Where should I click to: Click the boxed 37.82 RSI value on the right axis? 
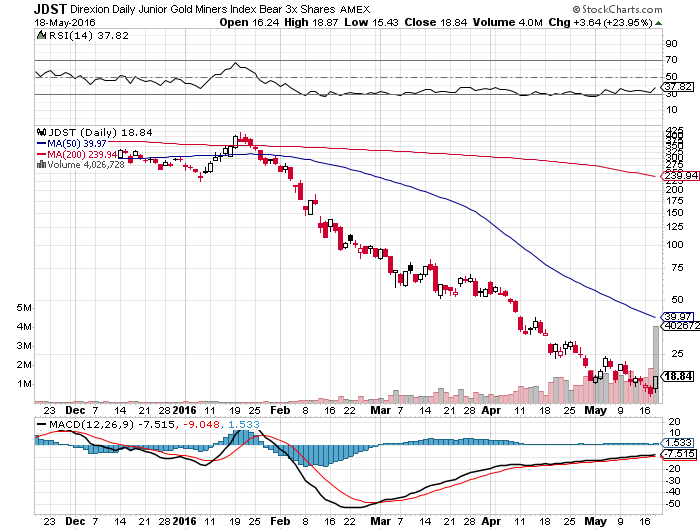pyautogui.click(x=678, y=87)
